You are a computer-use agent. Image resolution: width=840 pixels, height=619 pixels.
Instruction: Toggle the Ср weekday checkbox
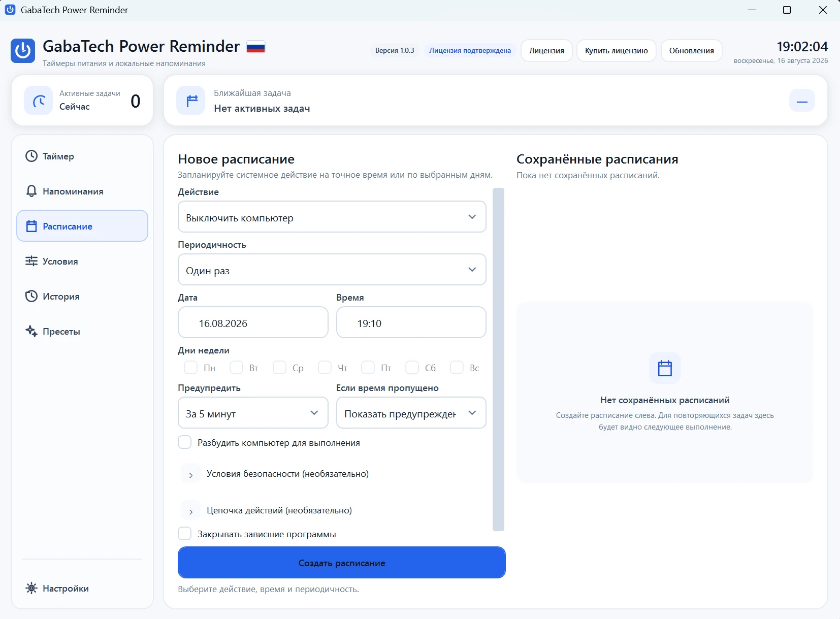pyautogui.click(x=280, y=367)
